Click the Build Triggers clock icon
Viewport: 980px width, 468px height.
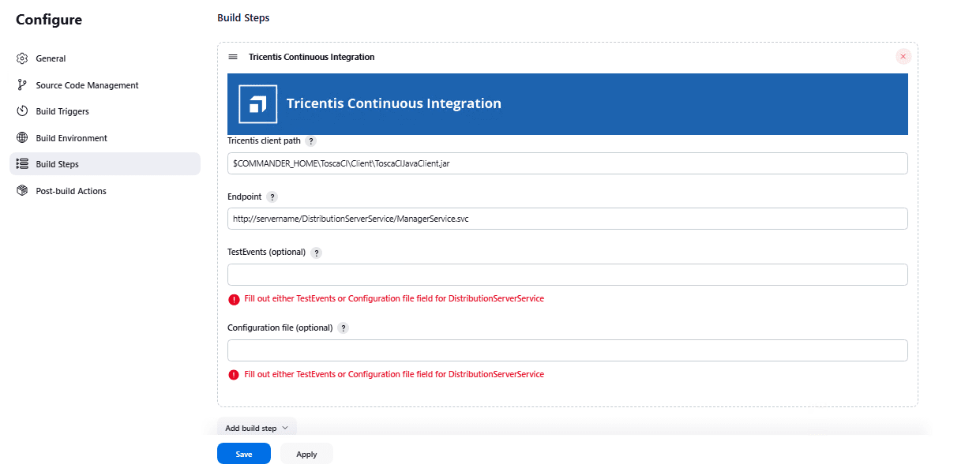pos(22,111)
